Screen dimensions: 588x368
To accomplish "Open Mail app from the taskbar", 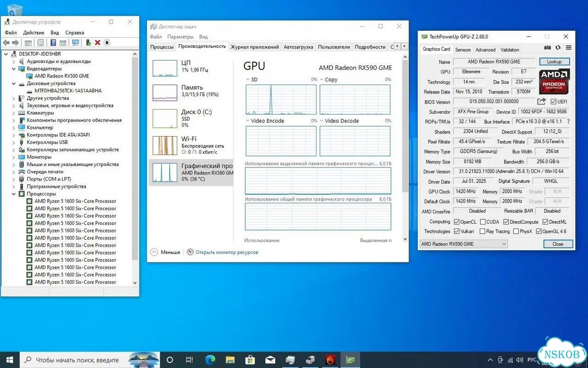I will pyautogui.click(x=270, y=360).
